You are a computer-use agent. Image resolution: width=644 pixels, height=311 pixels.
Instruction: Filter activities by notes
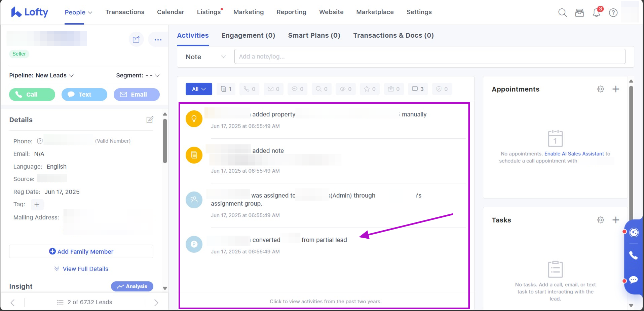pyautogui.click(x=226, y=89)
